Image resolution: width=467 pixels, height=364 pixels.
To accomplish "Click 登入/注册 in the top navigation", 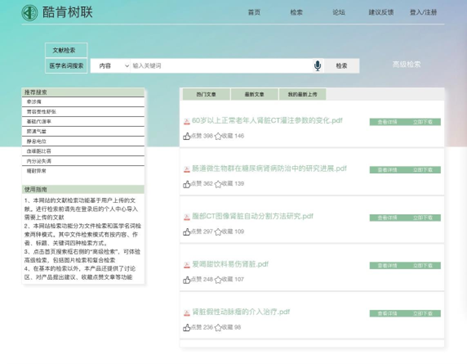I will (423, 12).
